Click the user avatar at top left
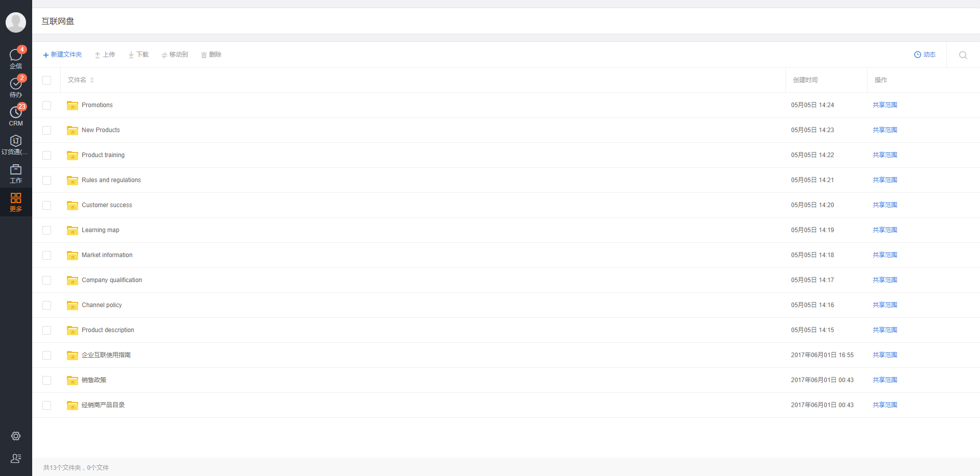This screenshot has height=476, width=980. [x=16, y=22]
